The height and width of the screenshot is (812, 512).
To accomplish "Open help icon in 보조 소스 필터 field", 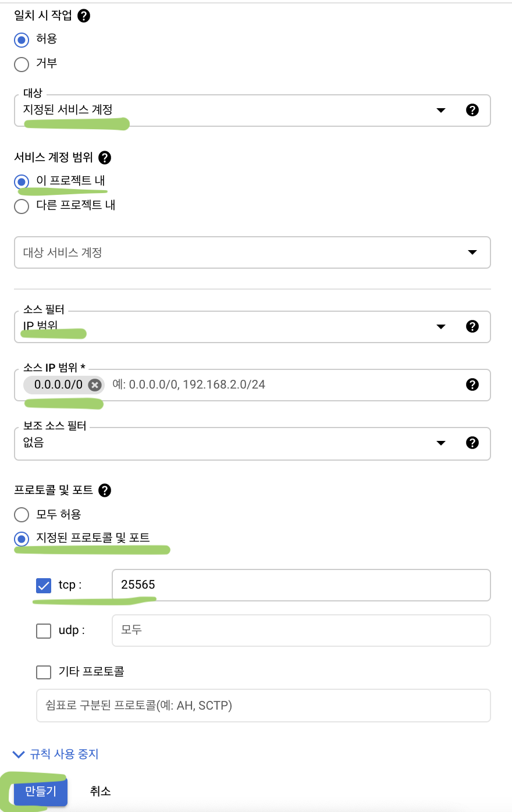I will click(x=472, y=443).
